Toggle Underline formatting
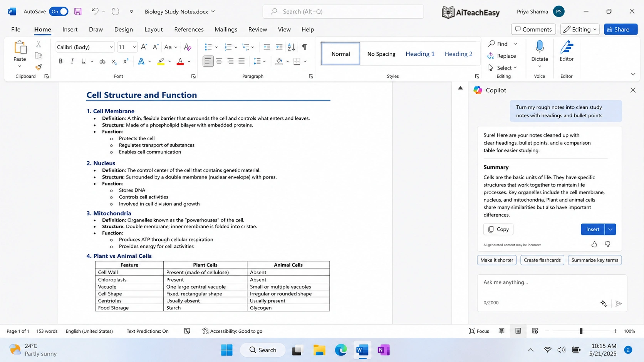644x362 pixels. coord(84,61)
